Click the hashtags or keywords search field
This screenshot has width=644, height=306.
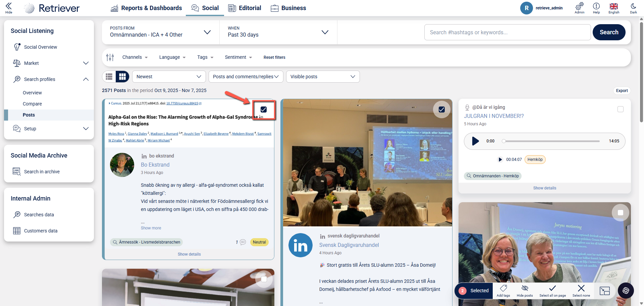click(507, 32)
